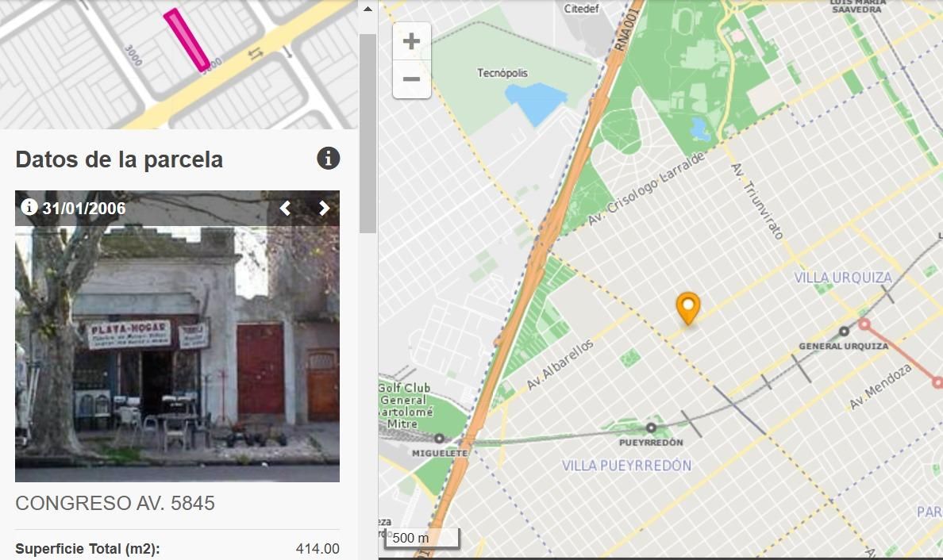
Task: Click the info icon next to photo date
Action: 29,207
